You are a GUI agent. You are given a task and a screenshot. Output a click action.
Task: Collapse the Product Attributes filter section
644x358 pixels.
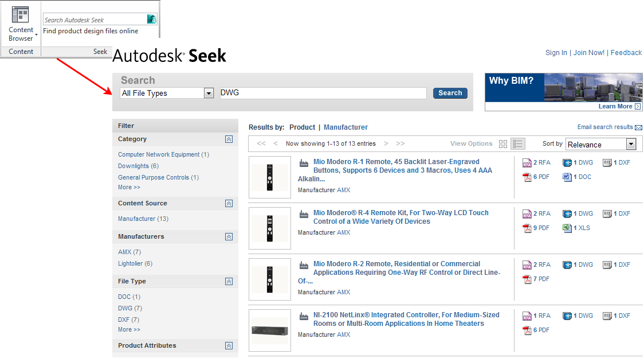point(229,345)
